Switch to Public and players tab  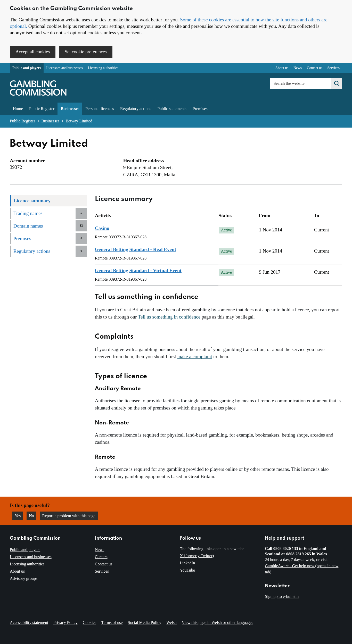pos(27,68)
